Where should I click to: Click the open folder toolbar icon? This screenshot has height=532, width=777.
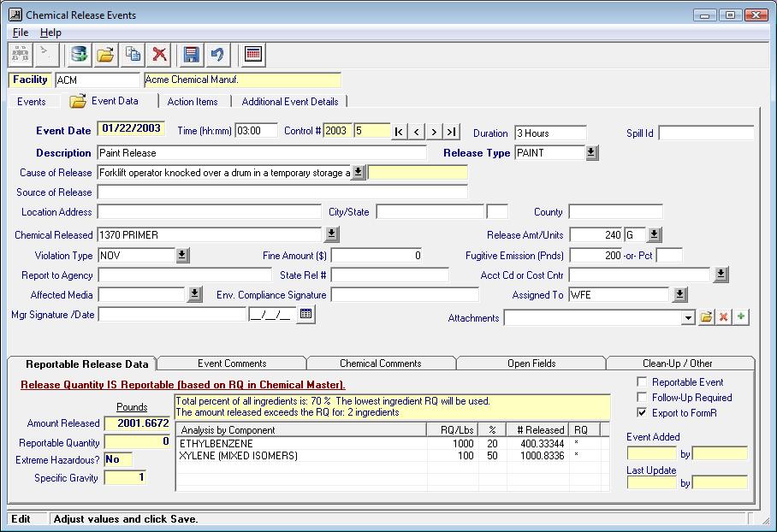click(x=105, y=54)
